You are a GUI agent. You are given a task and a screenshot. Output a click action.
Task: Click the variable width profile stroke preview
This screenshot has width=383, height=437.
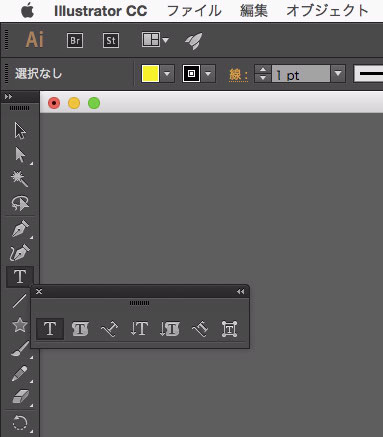click(x=368, y=73)
